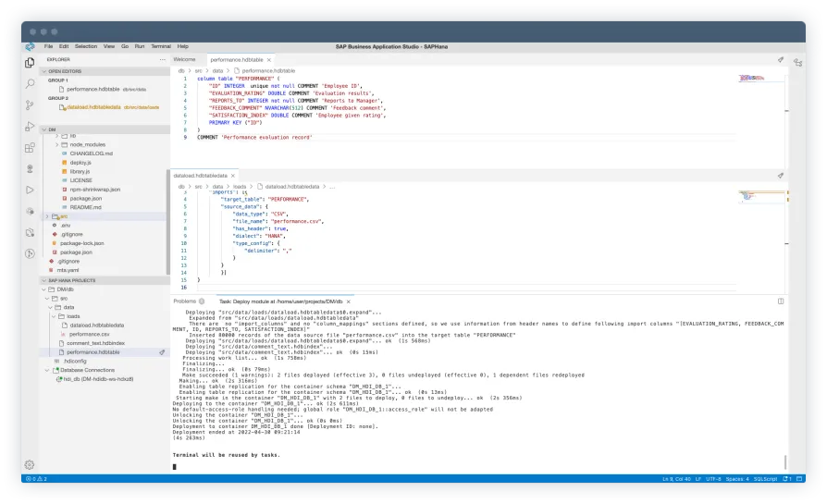
Task: Open the File menu
Action: click(x=48, y=46)
